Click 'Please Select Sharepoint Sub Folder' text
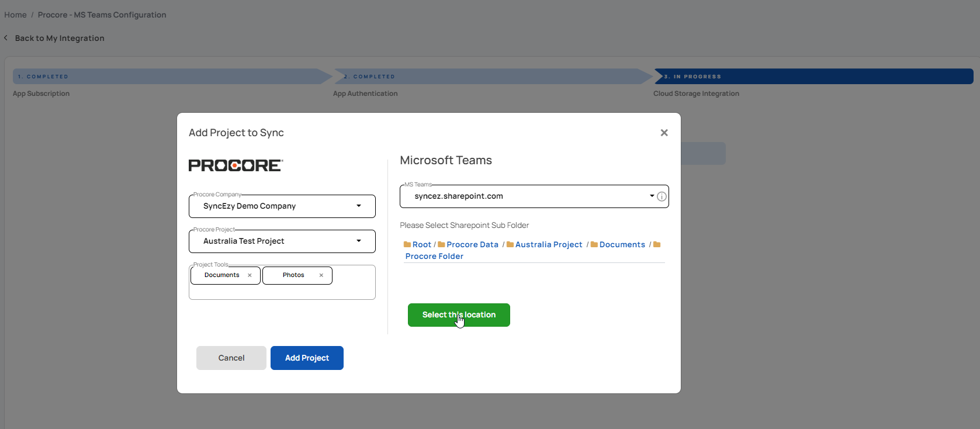 (x=465, y=226)
